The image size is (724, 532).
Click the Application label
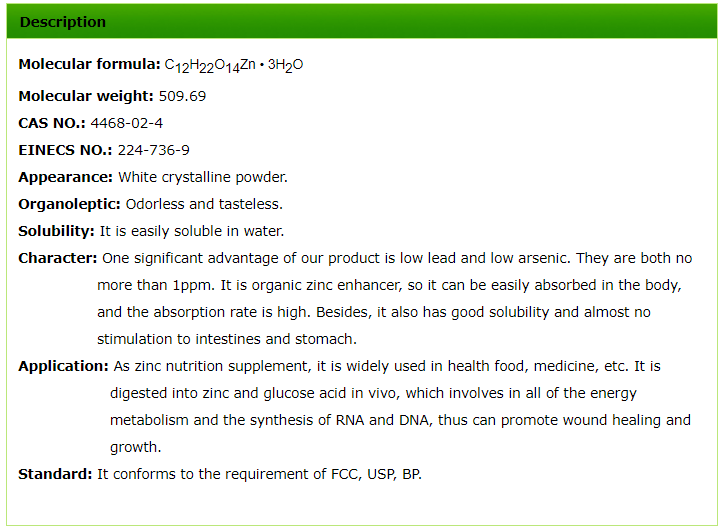pos(63,366)
